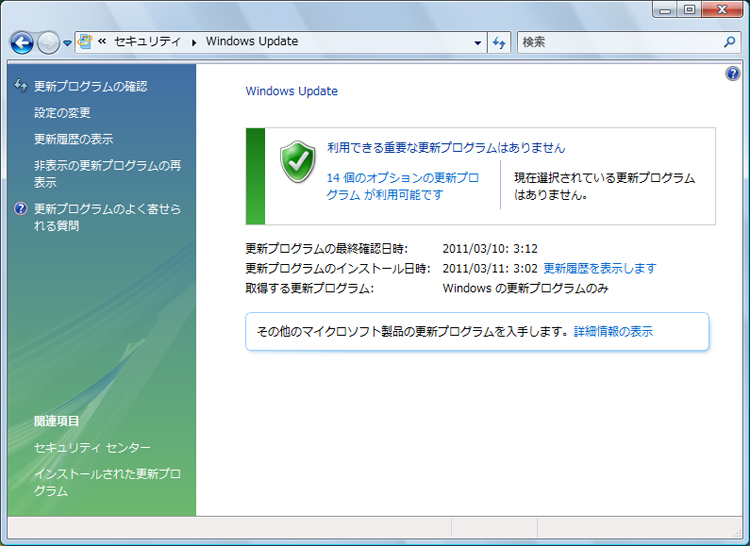Image resolution: width=750 pixels, height=546 pixels.
Task: Click Windows の更新プログラムのみ text
Action: pos(525,288)
